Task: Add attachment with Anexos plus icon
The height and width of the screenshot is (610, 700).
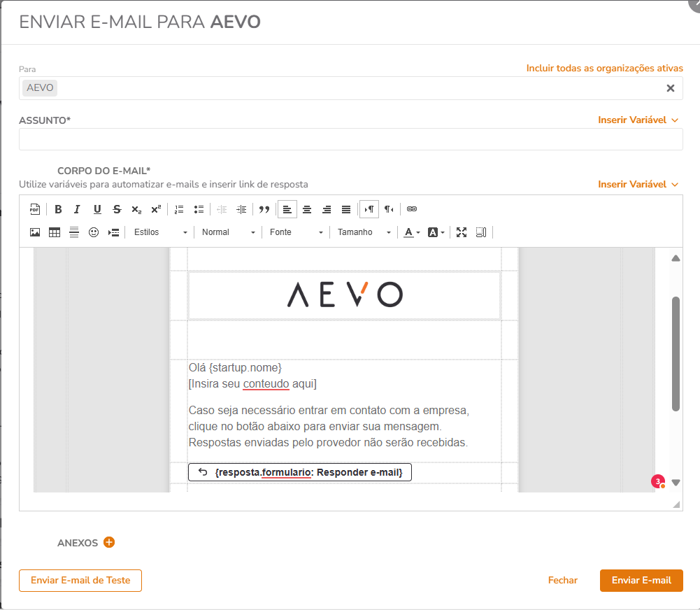Action: pos(109,542)
